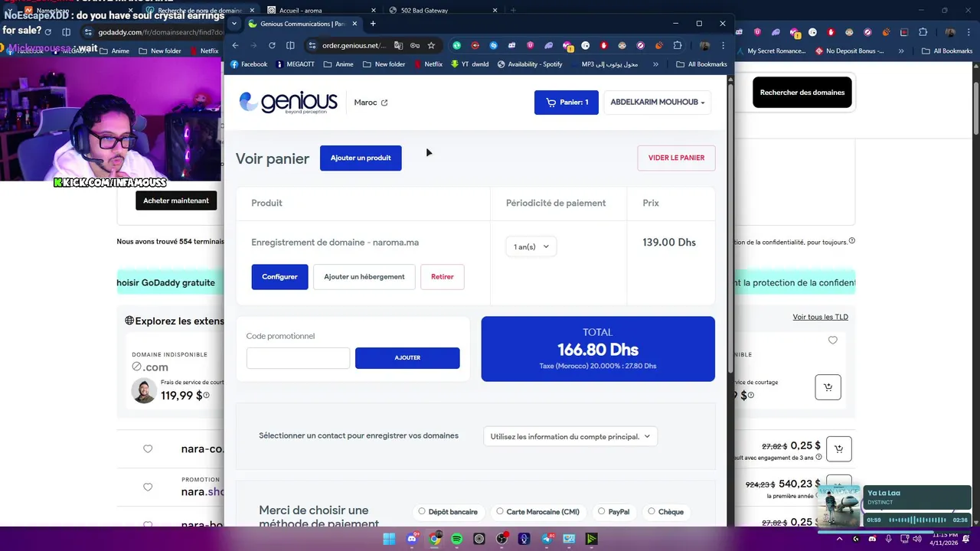Click Ajouter un produit button
The width and height of the screenshot is (980, 551).
[361, 158]
